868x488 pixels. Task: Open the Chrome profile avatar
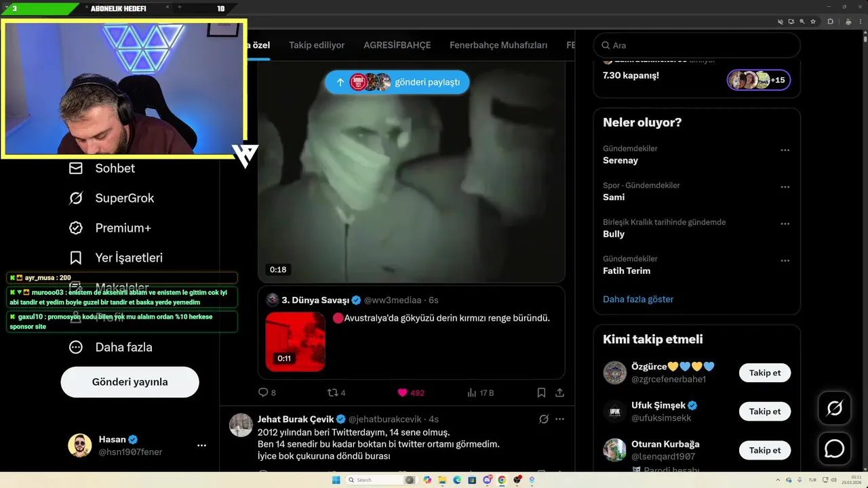tap(848, 22)
